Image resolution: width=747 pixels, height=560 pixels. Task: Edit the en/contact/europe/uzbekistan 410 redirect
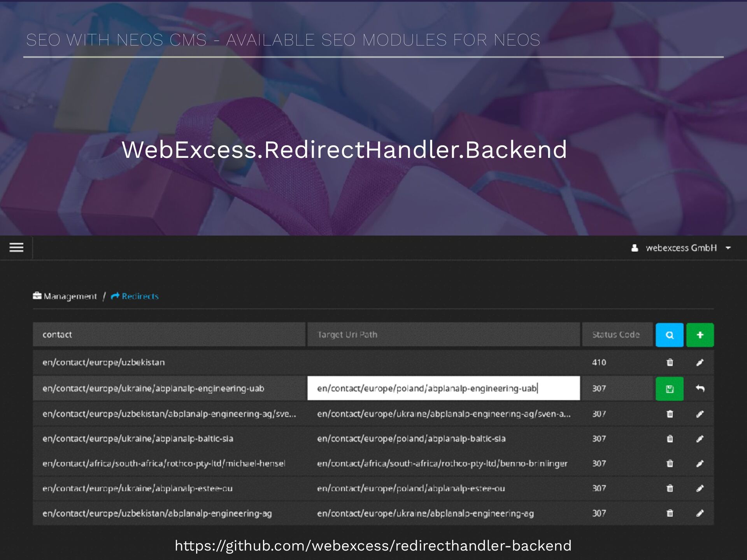coord(700,362)
